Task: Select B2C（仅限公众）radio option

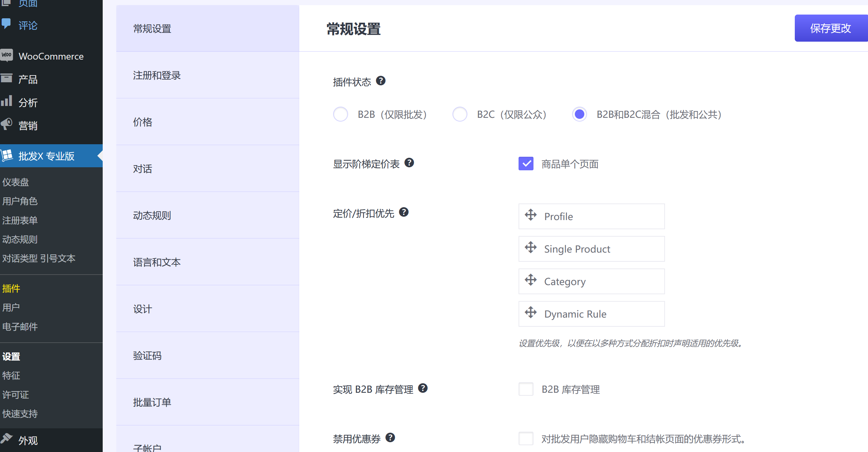Action: pos(460,114)
